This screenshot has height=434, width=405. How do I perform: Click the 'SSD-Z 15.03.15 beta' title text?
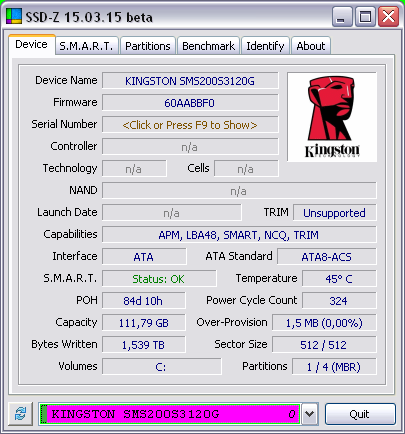[89, 17]
